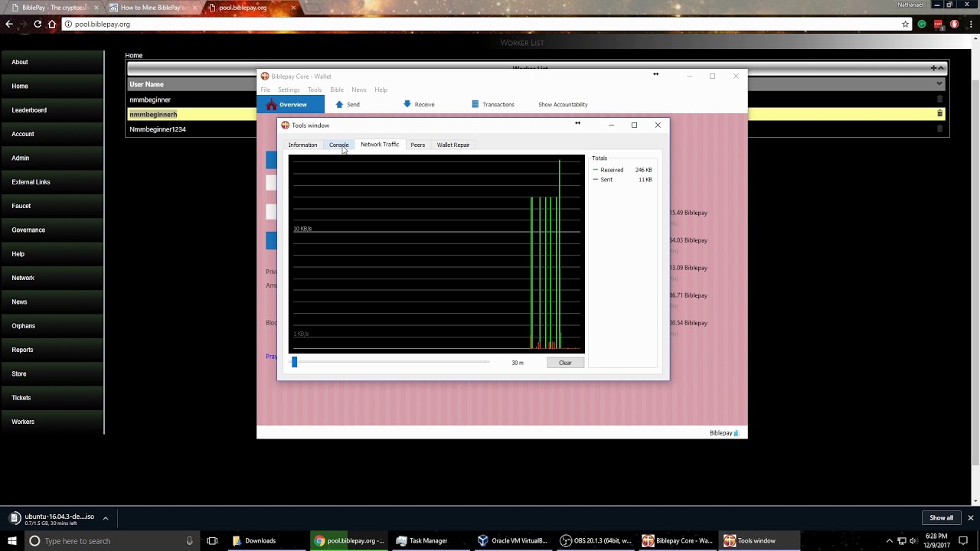This screenshot has width=980, height=551.
Task: Click the Task View taskbar icon
Action: tap(212, 541)
